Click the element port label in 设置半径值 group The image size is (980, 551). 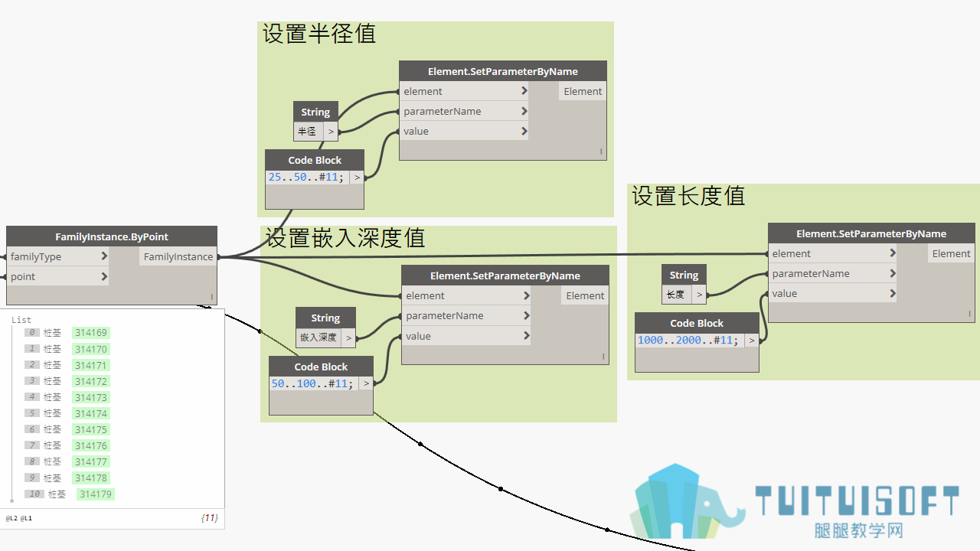[423, 91]
